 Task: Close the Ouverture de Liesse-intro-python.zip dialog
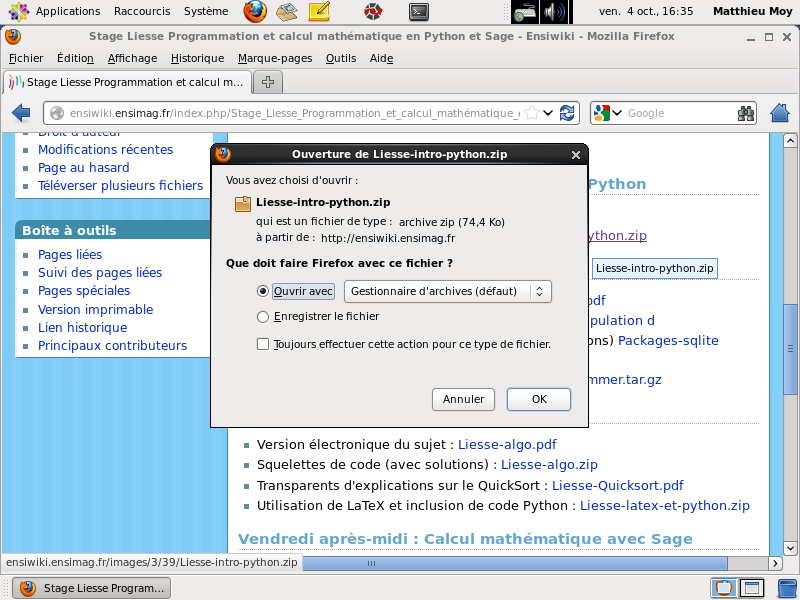[x=576, y=155]
